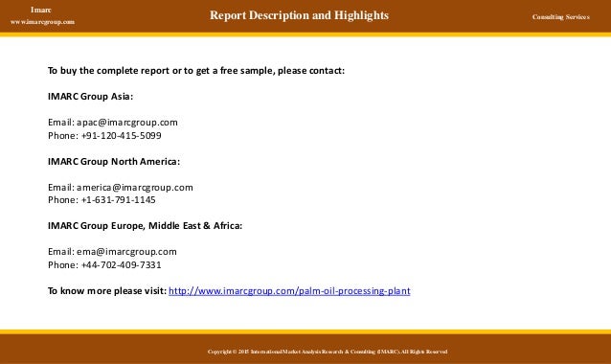The width and height of the screenshot is (611, 364).
Task: Click the www.imarcgroup.com text in header
Action: pos(42,22)
